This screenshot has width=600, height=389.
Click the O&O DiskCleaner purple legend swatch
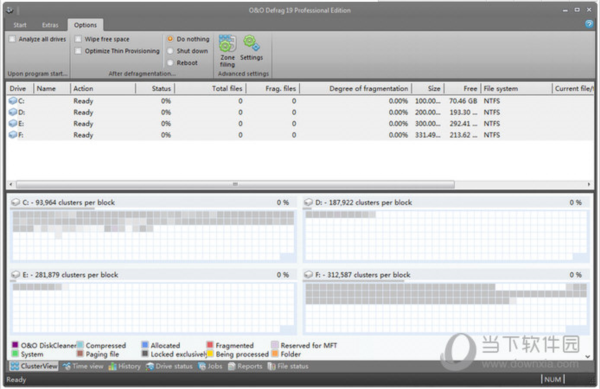coord(15,345)
